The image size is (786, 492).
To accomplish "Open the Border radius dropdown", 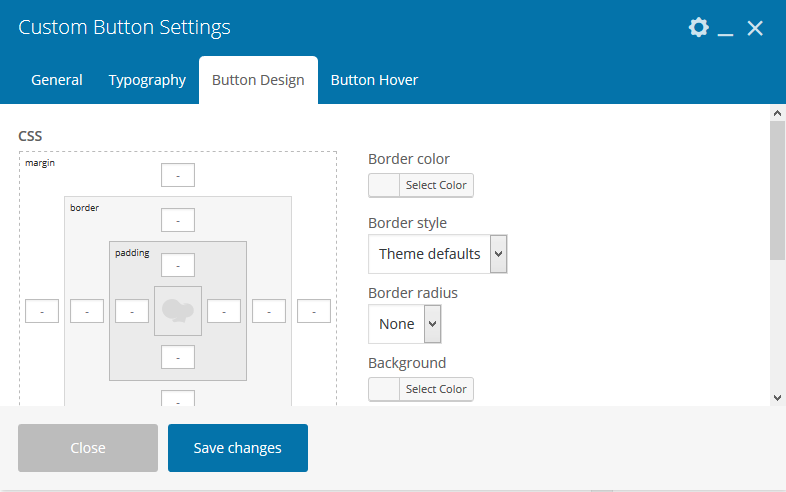I will pyautogui.click(x=404, y=324).
